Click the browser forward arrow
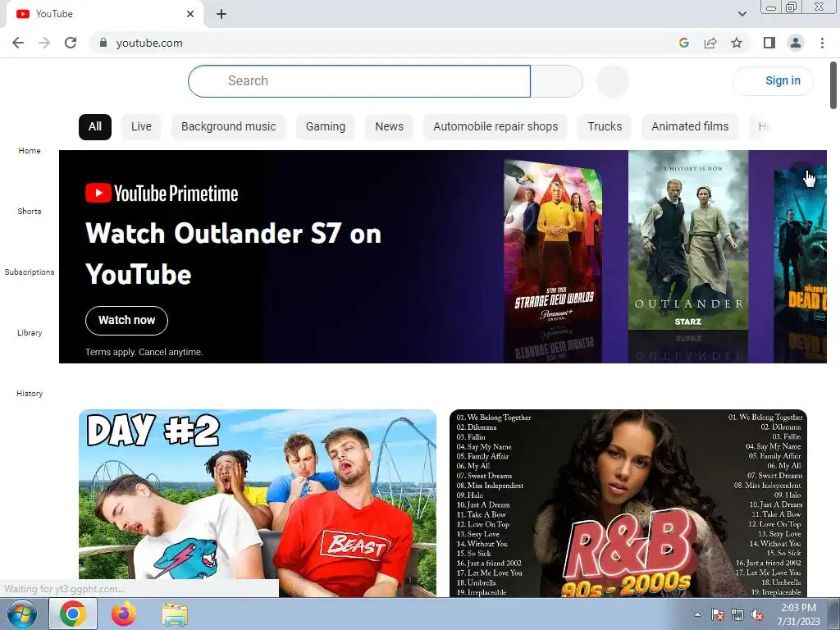 [44, 43]
